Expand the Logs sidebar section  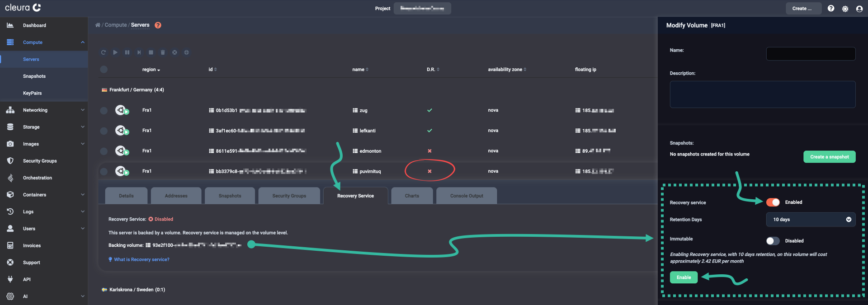83,212
